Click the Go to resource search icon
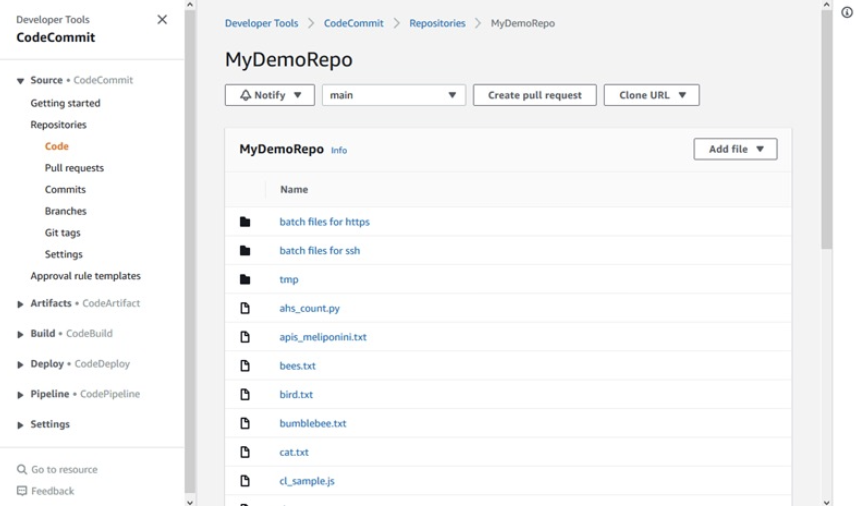Viewport: 856px width, 510px height. (22, 470)
